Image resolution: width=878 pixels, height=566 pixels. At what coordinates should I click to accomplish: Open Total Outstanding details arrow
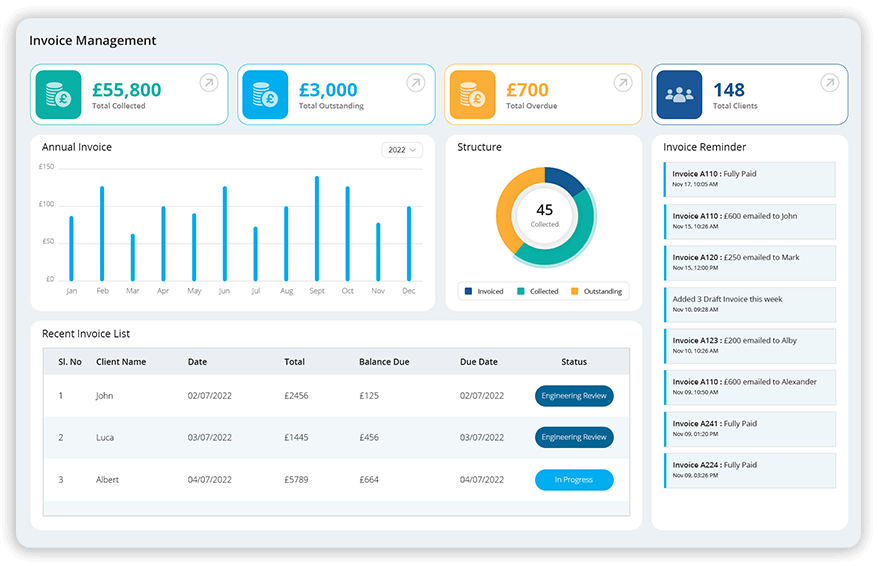tap(415, 83)
